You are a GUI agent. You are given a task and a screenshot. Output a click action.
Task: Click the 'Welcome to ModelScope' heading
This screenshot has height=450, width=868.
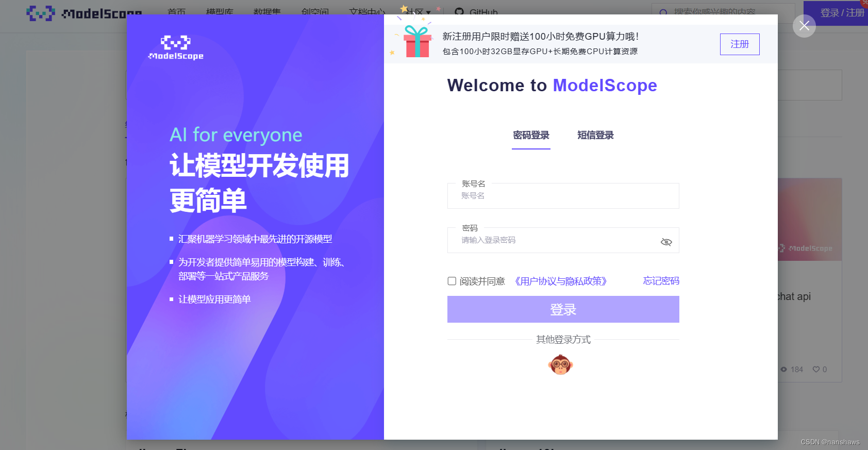[x=552, y=85]
